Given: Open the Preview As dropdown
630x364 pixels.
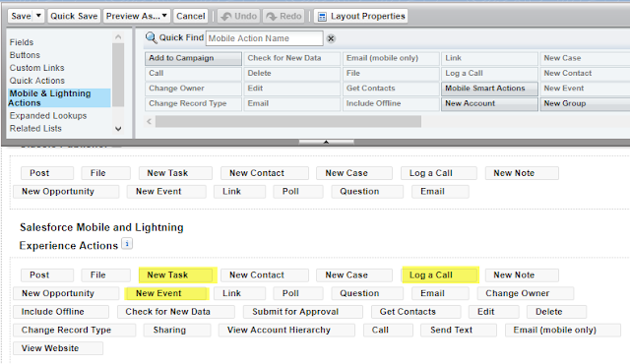Looking at the screenshot, I should pyautogui.click(x=137, y=16).
